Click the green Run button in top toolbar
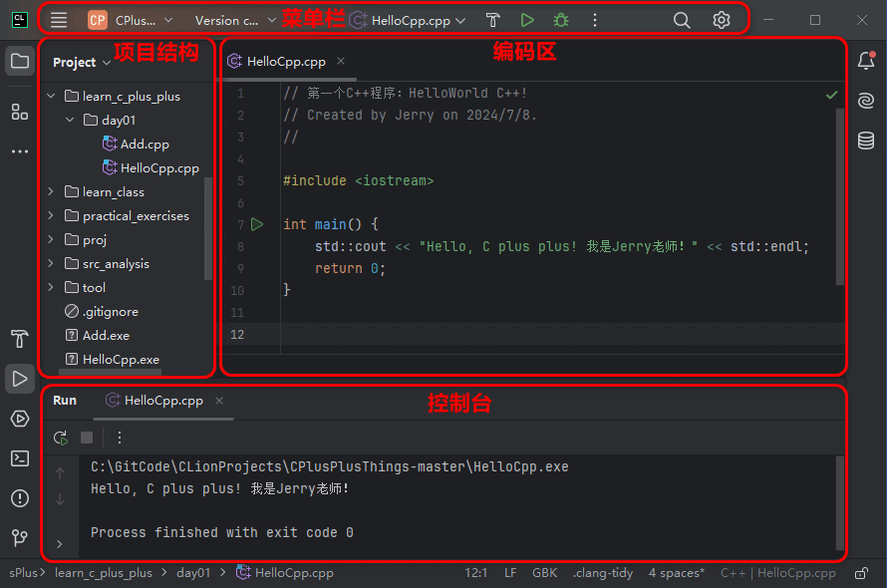Screen dimensions: 887x588 pos(527,20)
